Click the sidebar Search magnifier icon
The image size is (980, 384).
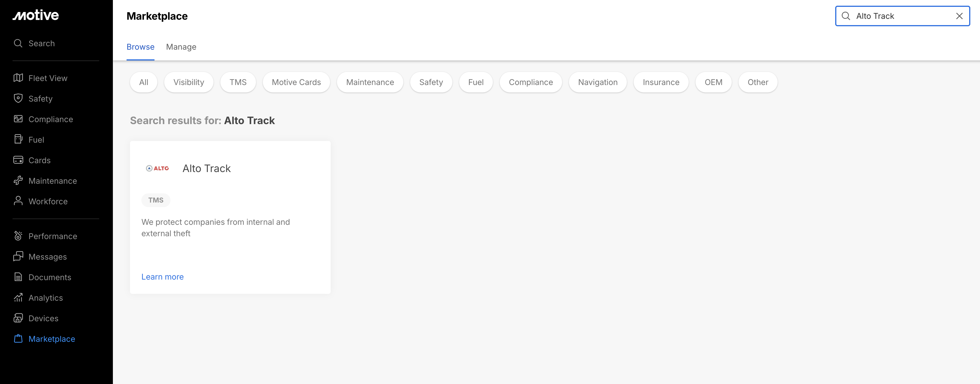(18, 43)
